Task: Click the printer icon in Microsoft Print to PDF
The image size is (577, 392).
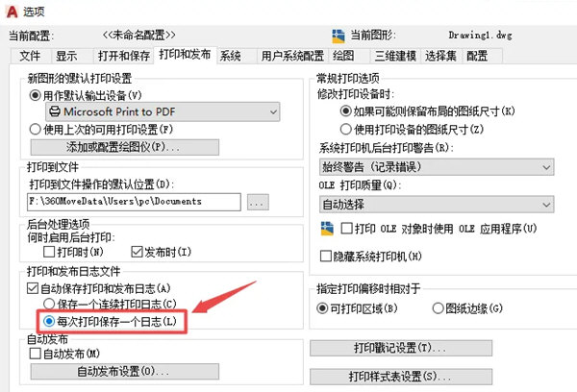Action: click(55, 111)
